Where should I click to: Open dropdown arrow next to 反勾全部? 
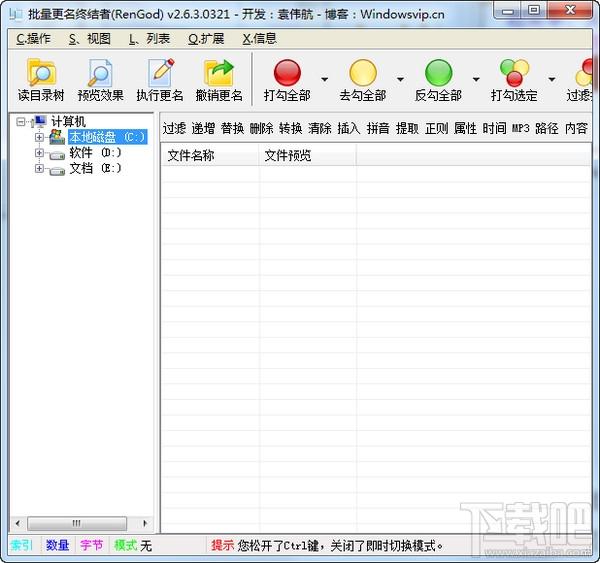pos(476,79)
